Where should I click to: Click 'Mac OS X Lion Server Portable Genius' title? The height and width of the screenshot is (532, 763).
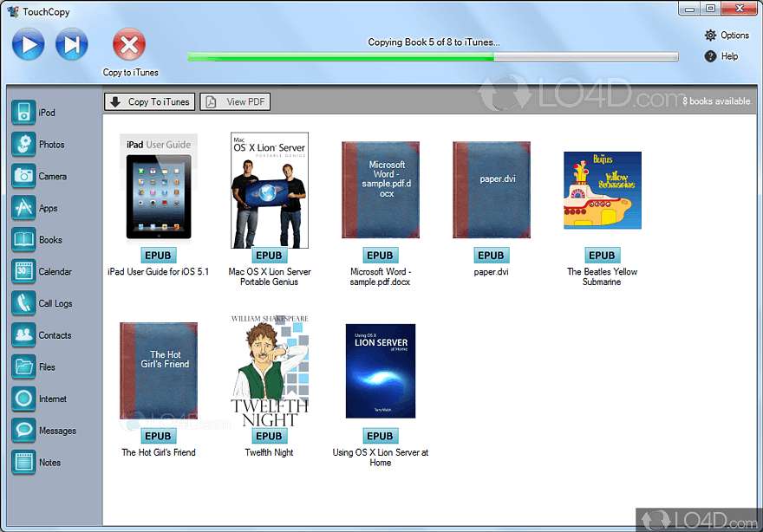(x=269, y=276)
